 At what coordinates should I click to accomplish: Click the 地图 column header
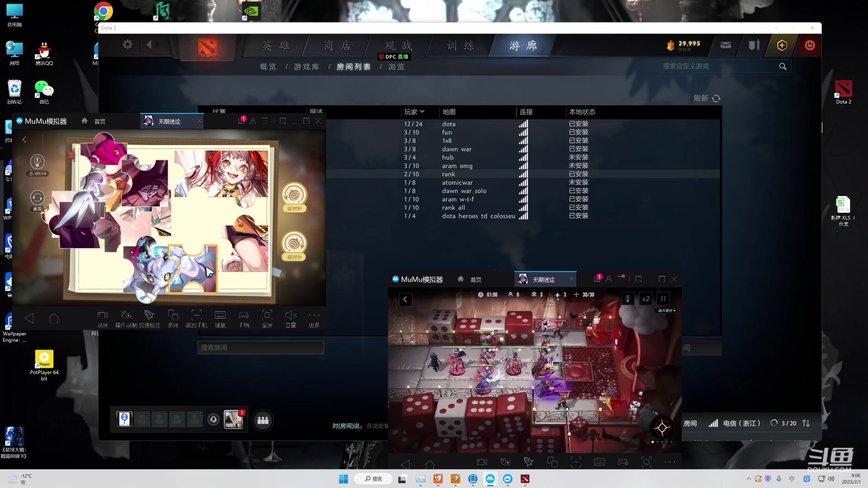pos(449,112)
